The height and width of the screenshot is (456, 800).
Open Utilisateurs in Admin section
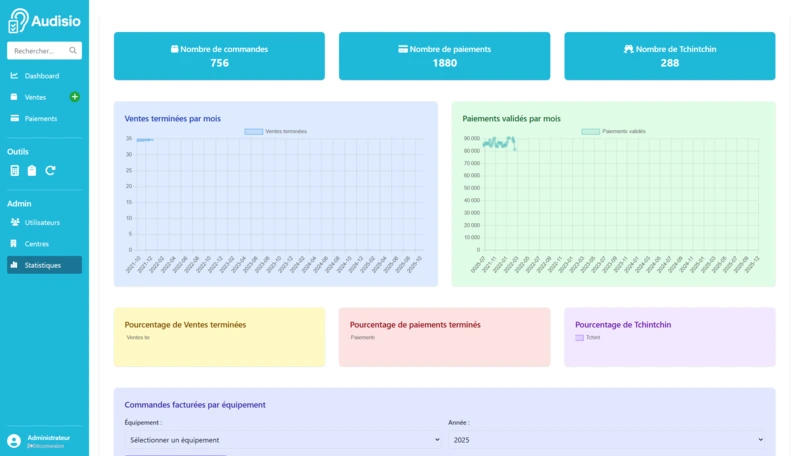(x=42, y=222)
